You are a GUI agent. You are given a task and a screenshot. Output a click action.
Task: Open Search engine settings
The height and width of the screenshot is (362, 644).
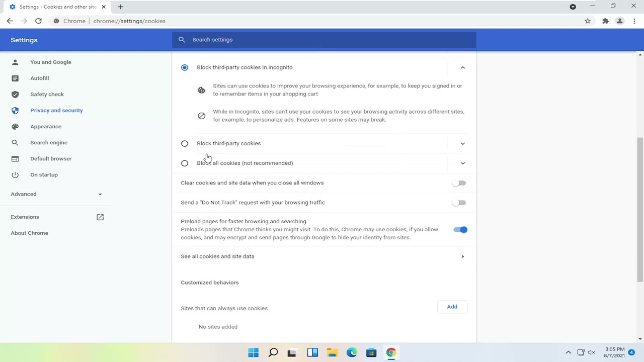point(49,143)
